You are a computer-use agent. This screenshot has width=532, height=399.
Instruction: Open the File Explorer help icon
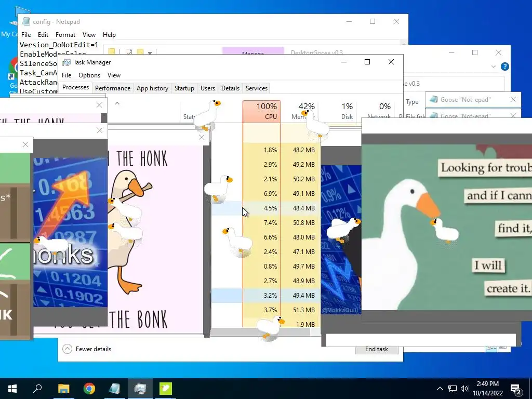click(x=504, y=66)
